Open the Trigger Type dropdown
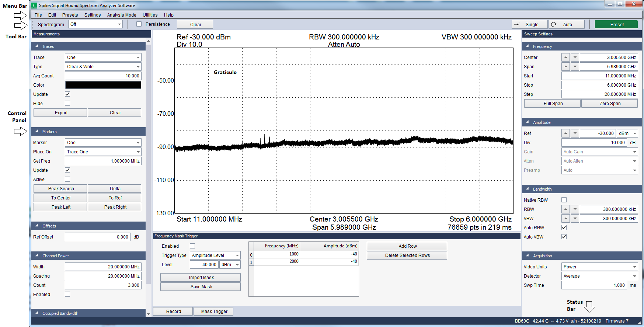644x327 pixels. (x=215, y=255)
